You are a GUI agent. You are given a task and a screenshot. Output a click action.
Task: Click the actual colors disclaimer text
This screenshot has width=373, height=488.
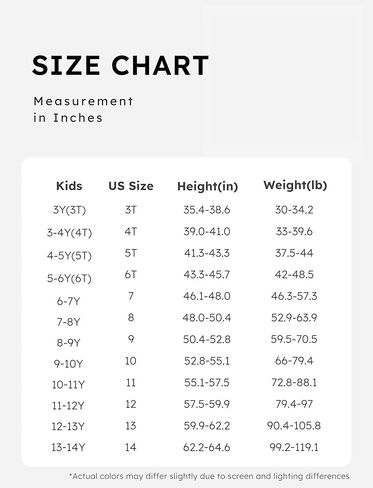[209, 476]
